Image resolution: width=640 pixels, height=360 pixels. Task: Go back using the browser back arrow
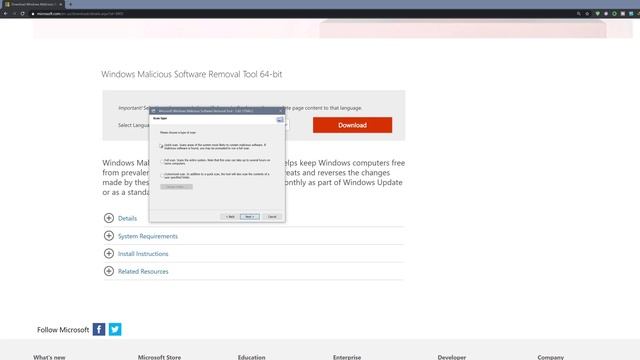click(x=6, y=13)
